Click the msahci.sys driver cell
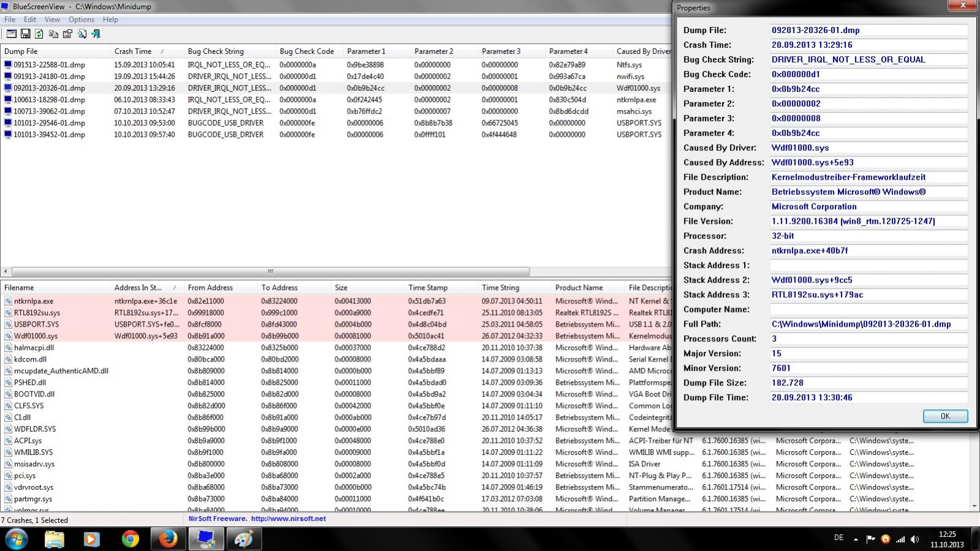Viewport: 980px width, 551px height. 634,111
